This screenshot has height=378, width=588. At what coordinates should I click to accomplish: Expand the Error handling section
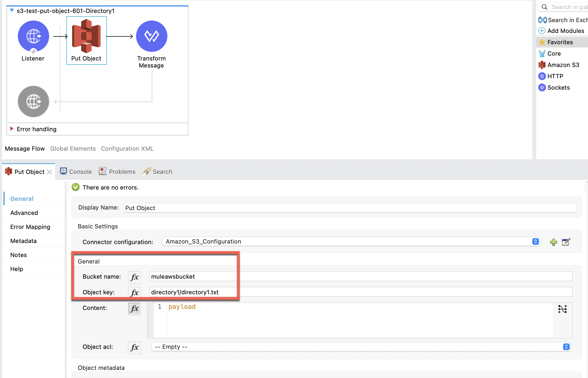12,129
